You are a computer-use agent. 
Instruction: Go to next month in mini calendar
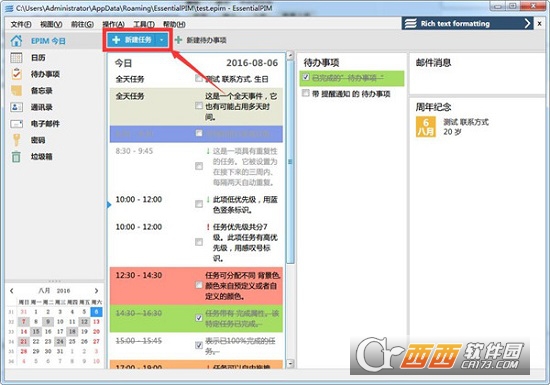click(x=96, y=291)
